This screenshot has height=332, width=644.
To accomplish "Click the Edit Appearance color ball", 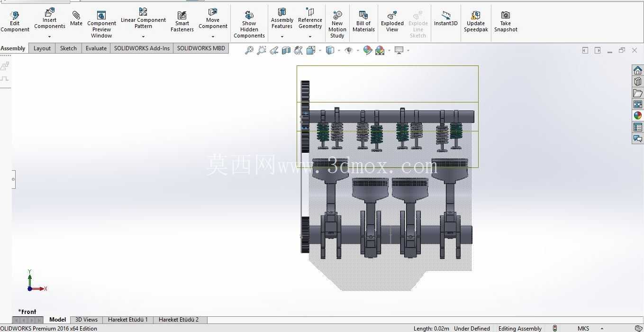I will (x=368, y=50).
